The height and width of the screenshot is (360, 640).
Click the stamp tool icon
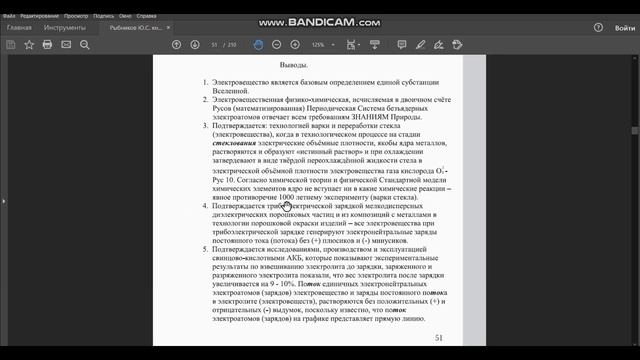point(457,45)
